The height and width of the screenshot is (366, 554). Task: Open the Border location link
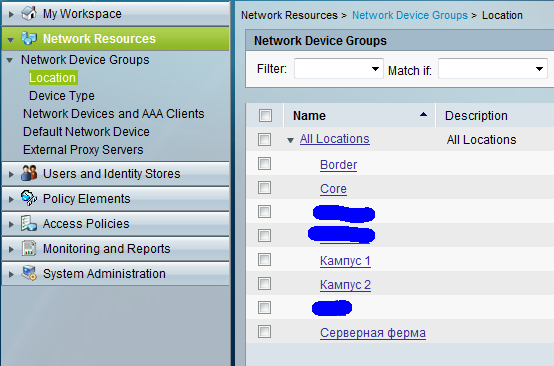point(338,165)
